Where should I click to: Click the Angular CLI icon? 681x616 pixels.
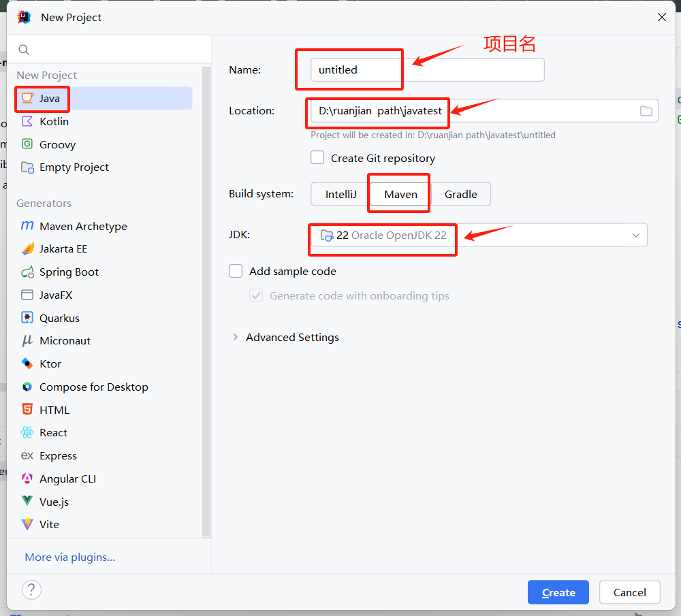pyautogui.click(x=27, y=479)
